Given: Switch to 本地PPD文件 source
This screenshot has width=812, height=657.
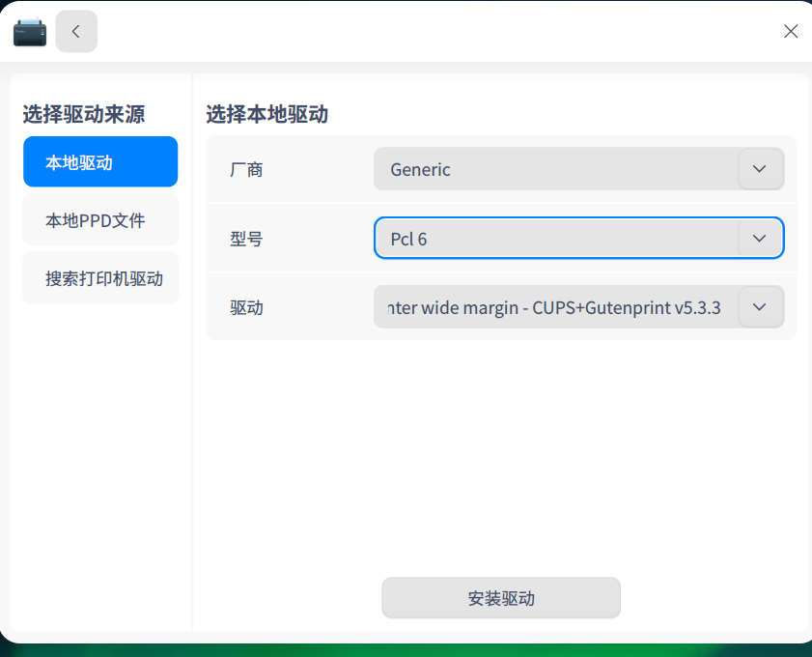Looking at the screenshot, I should [x=100, y=220].
